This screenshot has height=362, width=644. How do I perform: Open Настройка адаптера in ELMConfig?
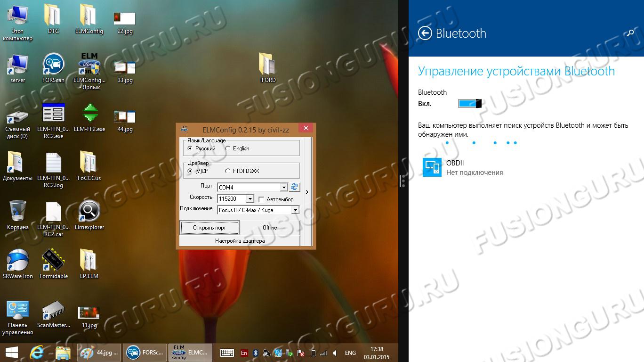point(240,241)
